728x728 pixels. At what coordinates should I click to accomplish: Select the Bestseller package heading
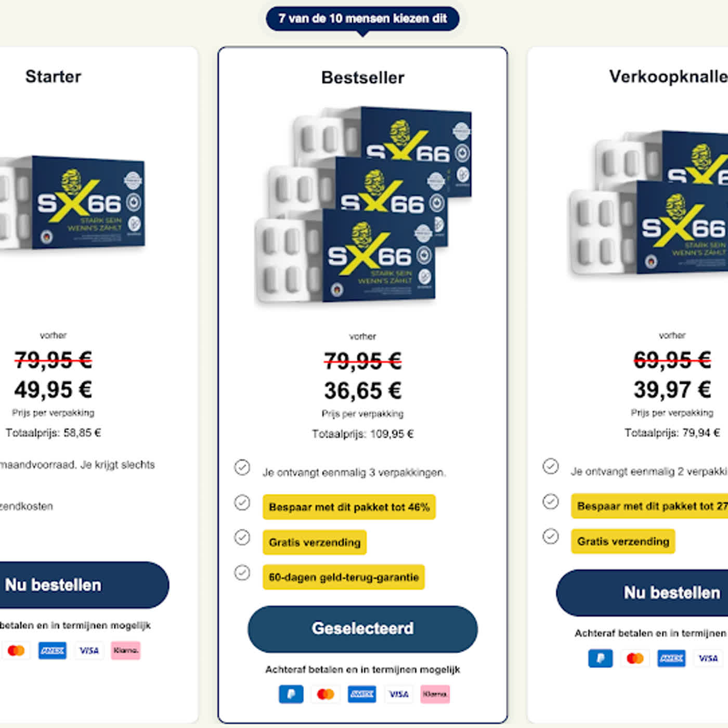(362, 77)
